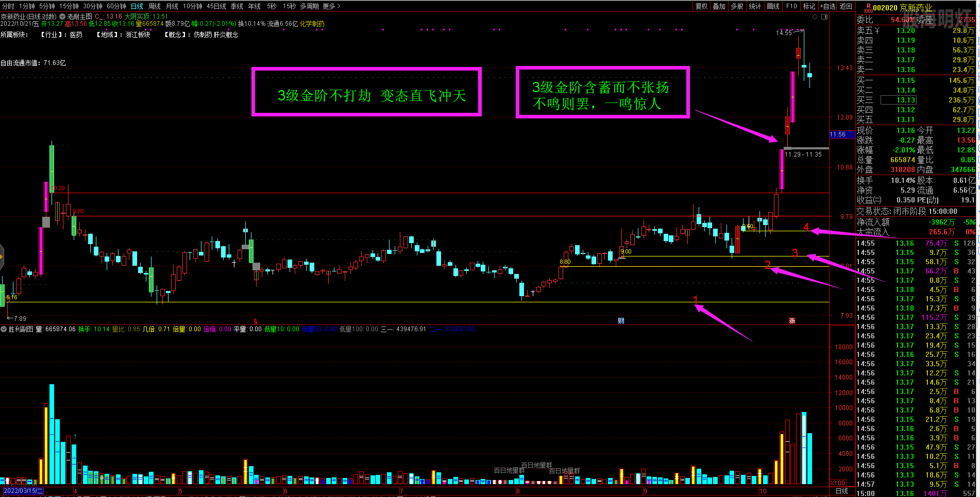Open the 胜利副图 sub-chart indicator dropdown
Image resolution: width=980 pixels, height=497 pixels.
4,329
